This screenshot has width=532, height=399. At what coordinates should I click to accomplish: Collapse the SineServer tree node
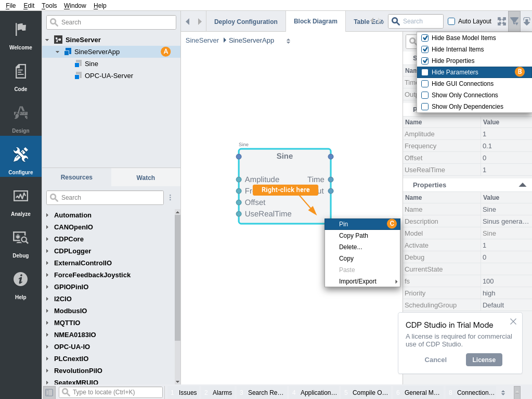pos(47,40)
